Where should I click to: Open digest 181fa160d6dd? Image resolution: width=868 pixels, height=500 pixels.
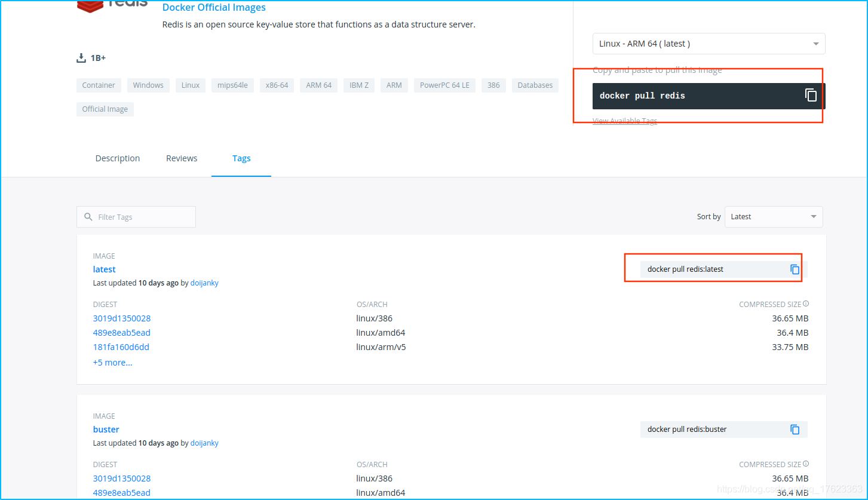pos(121,347)
